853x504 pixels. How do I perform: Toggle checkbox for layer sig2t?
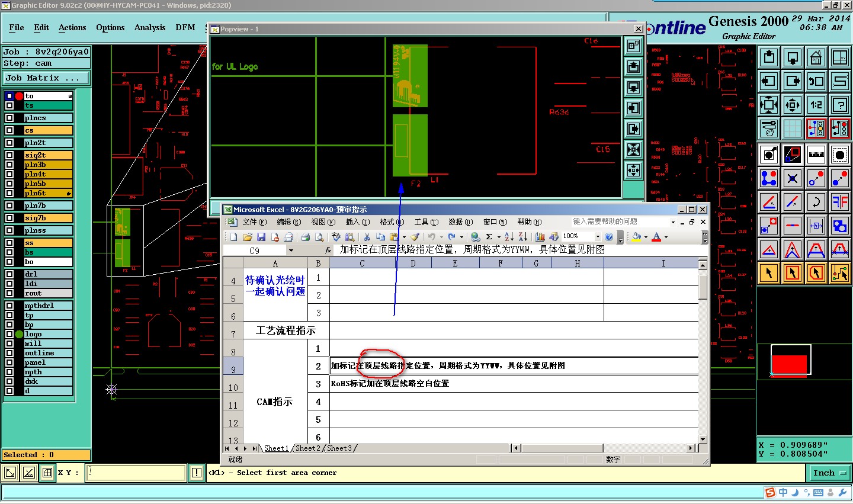tap(9, 155)
